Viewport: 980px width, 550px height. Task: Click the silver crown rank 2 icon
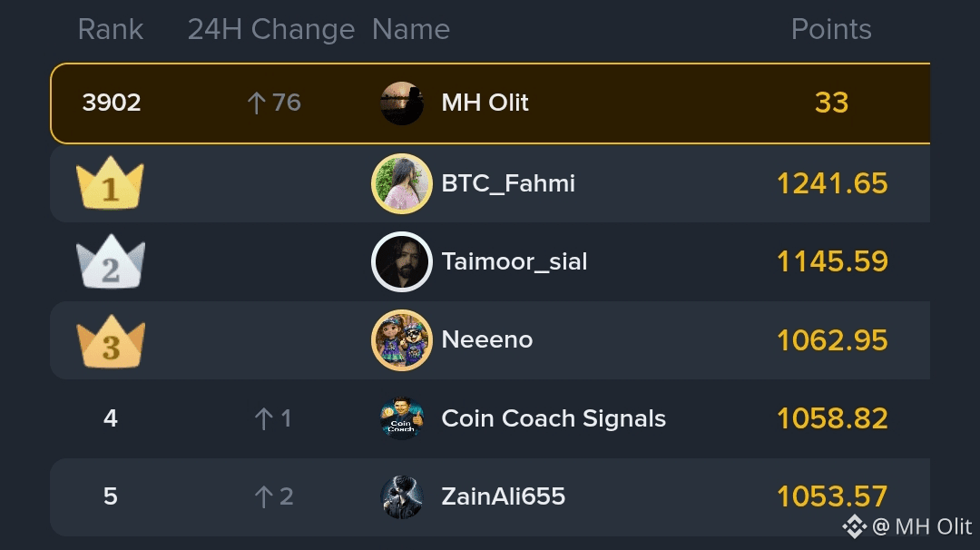point(110,261)
